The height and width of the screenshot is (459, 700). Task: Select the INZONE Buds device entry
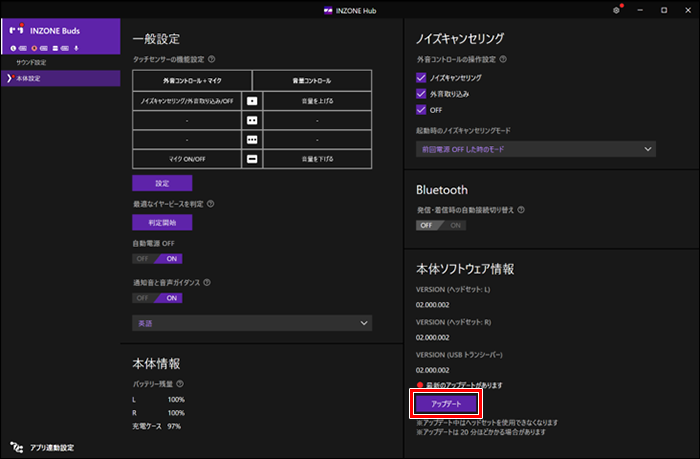point(61,36)
